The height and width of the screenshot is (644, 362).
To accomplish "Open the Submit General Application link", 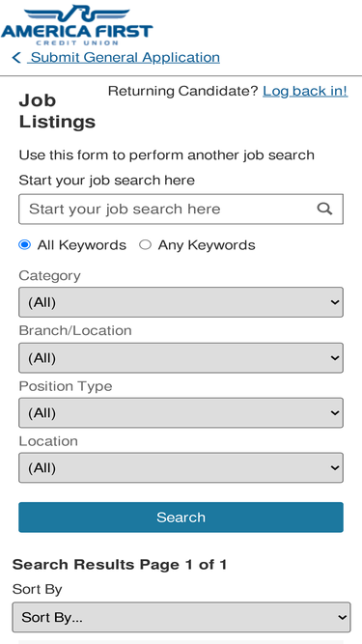I will (x=125, y=58).
